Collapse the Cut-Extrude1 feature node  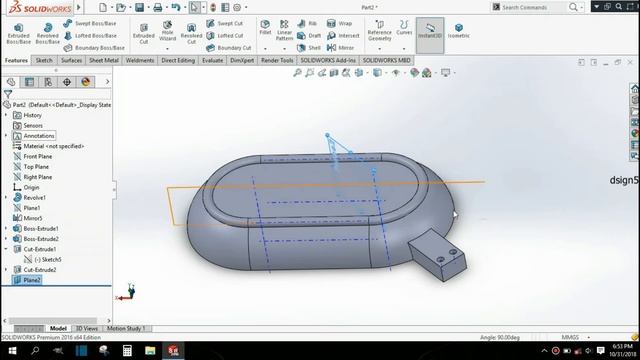[x=6, y=249]
